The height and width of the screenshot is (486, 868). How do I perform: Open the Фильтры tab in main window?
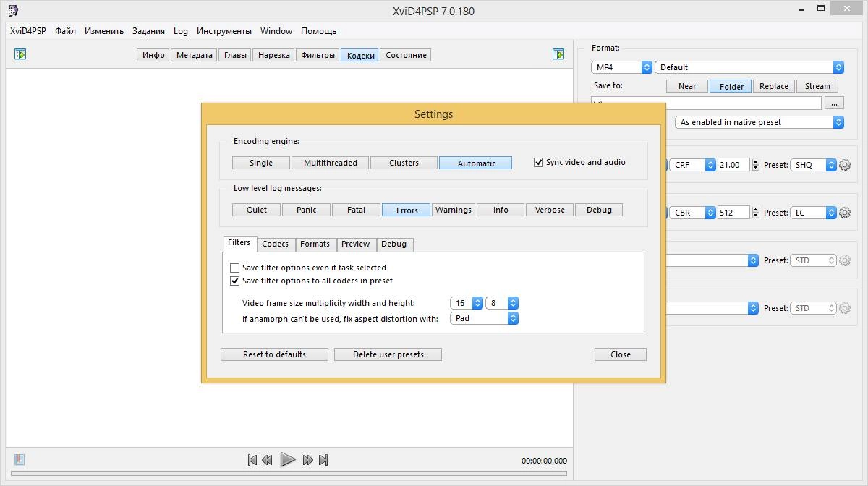pos(318,55)
